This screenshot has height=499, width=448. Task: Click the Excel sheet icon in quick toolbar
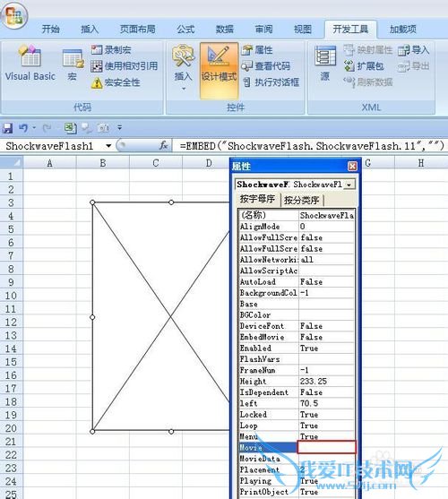[70, 128]
